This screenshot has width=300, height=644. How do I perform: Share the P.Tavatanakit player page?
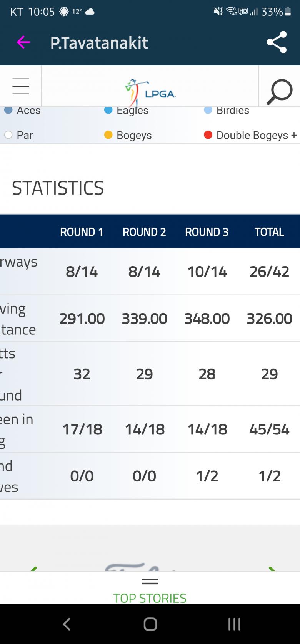click(277, 42)
